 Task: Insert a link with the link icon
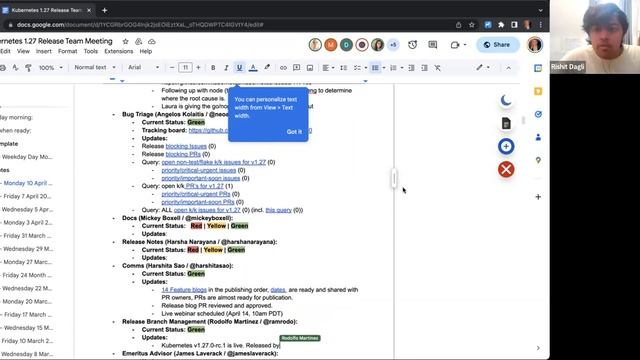(283, 68)
